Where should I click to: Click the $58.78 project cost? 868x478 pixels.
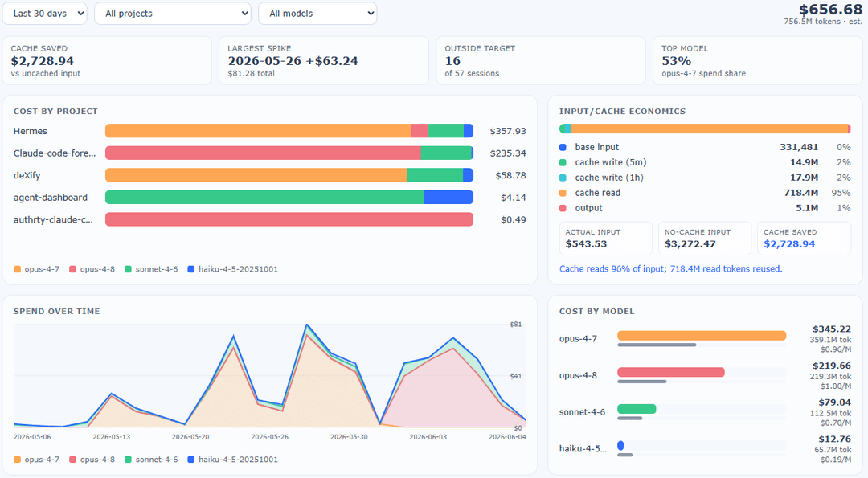point(510,175)
